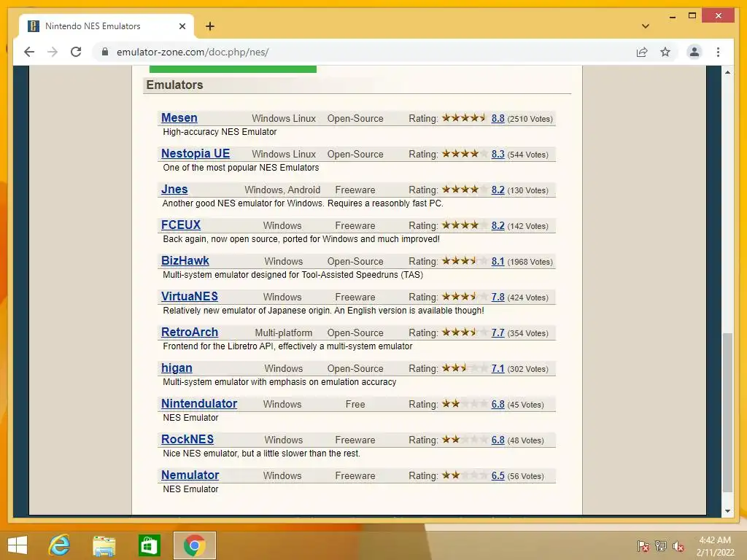
Task: Click the page scrollbar down arrow
Action: click(x=727, y=511)
